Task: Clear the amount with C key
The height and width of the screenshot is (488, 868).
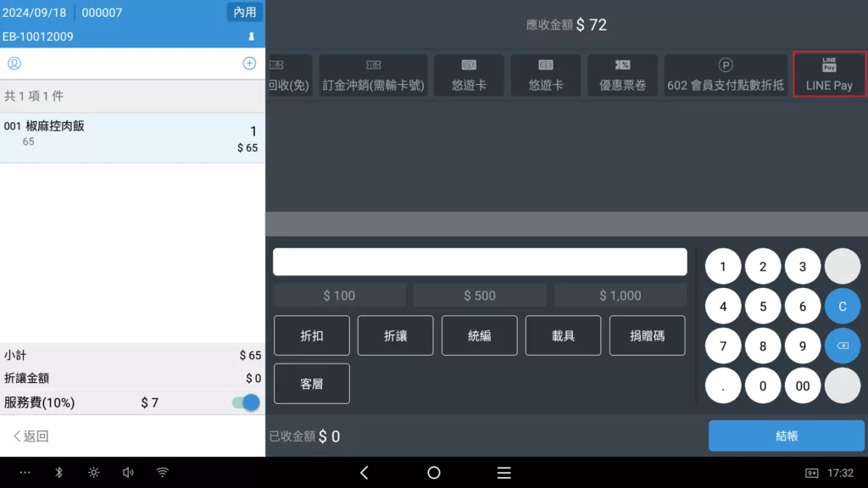Action: pos(843,306)
